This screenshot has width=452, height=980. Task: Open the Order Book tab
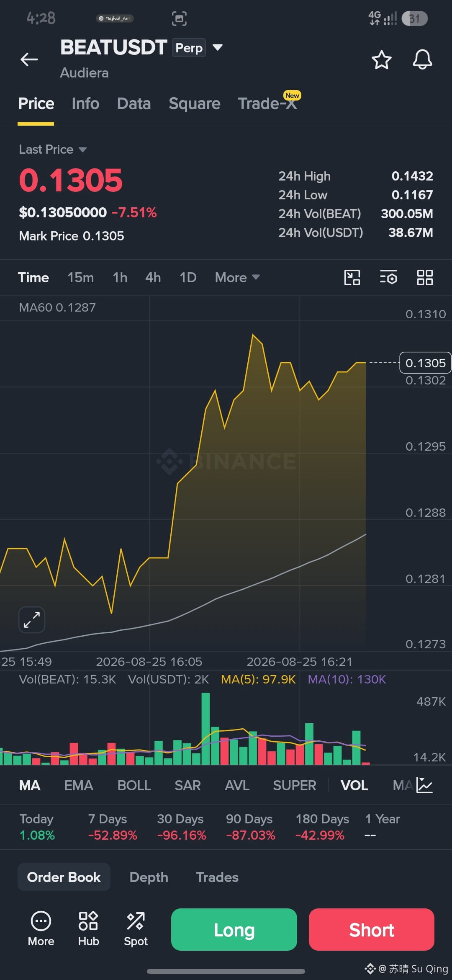click(64, 877)
